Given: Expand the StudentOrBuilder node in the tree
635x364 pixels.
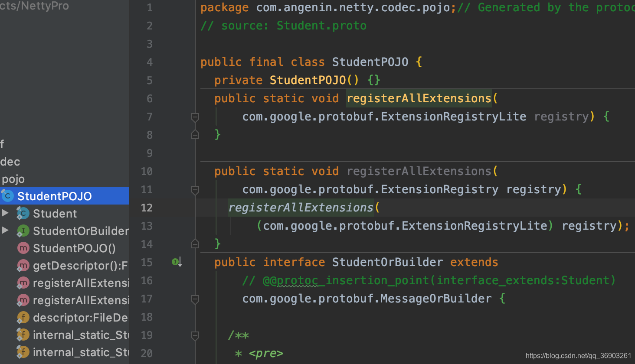Looking at the screenshot, I should [x=5, y=230].
